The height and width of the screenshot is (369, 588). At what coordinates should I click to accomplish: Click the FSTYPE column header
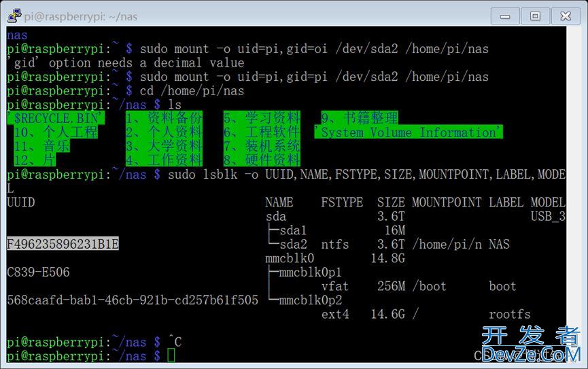coord(342,202)
